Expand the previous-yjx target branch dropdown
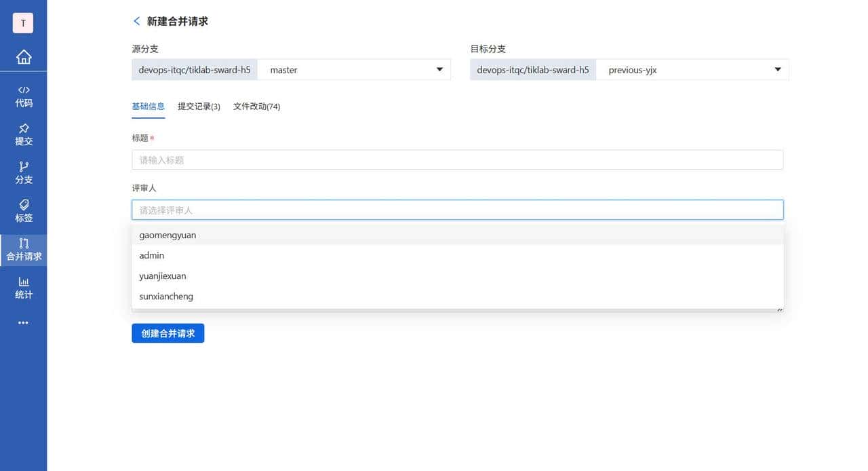This screenshot has width=868, height=471. 777,69
